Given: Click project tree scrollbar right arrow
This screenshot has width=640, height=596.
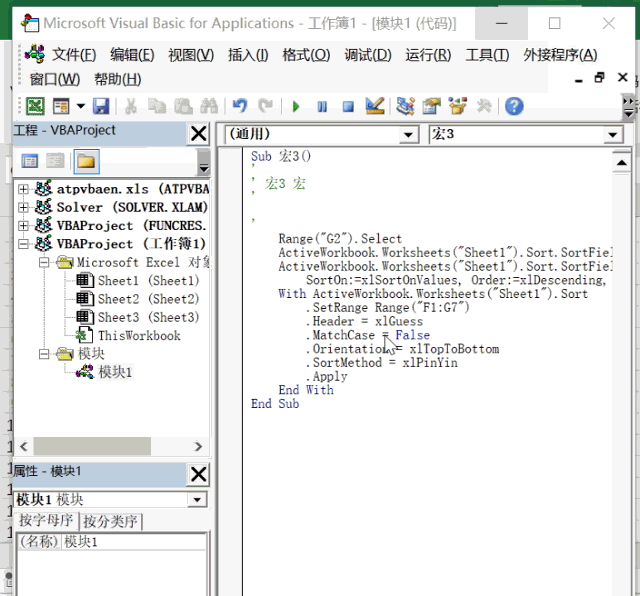Looking at the screenshot, I should (198, 446).
